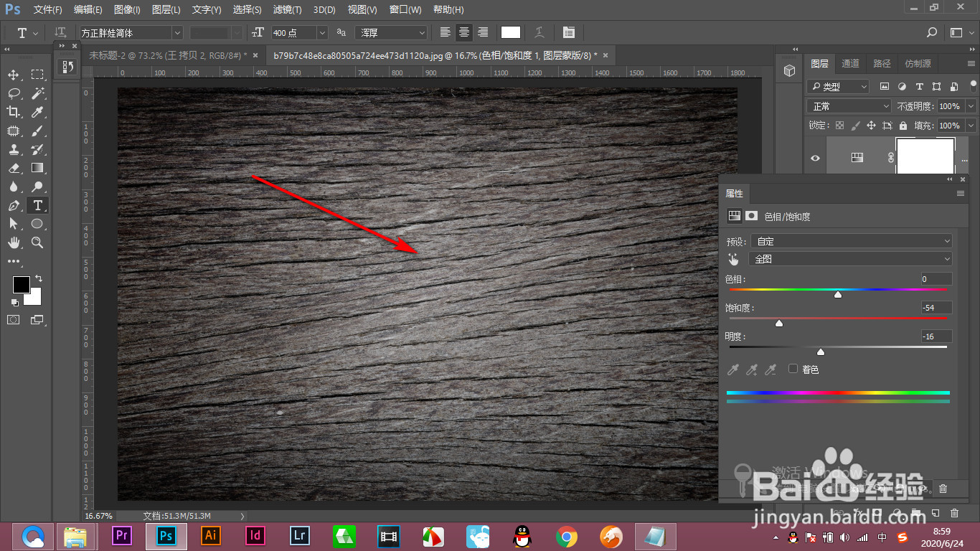Enable the 着色 colorize checkbox

pyautogui.click(x=793, y=369)
